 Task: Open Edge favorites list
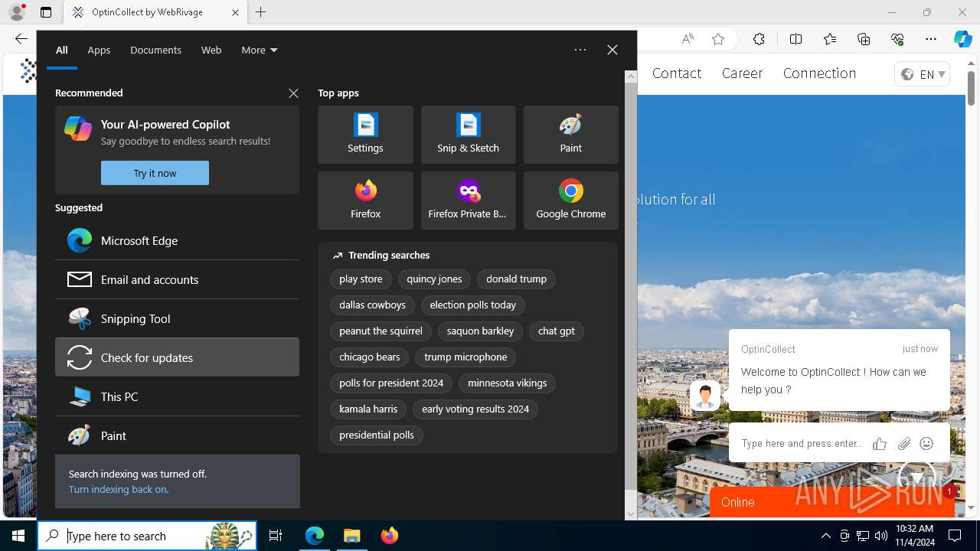tap(830, 39)
